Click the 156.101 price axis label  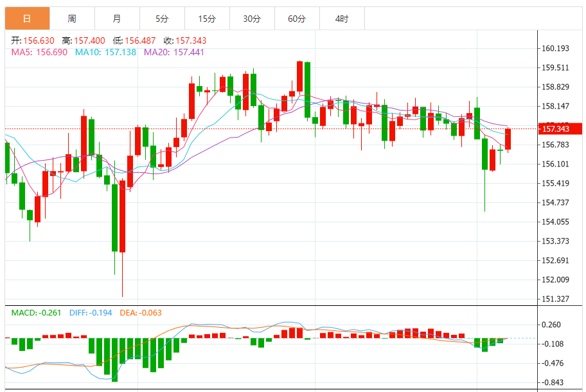(555, 164)
